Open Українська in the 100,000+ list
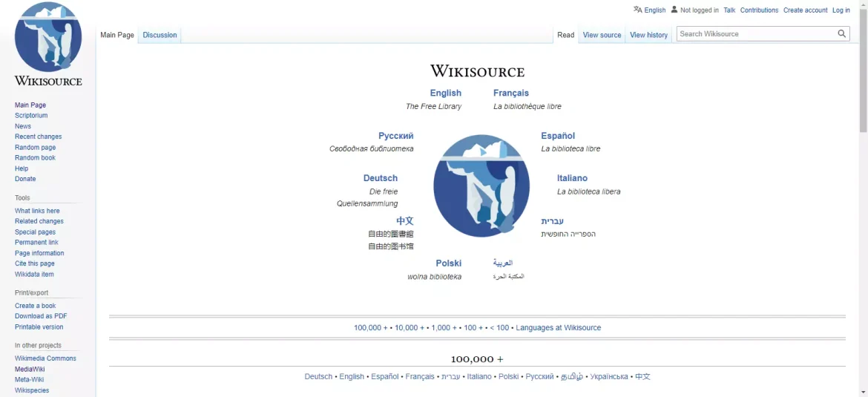868x397 pixels. tap(609, 376)
